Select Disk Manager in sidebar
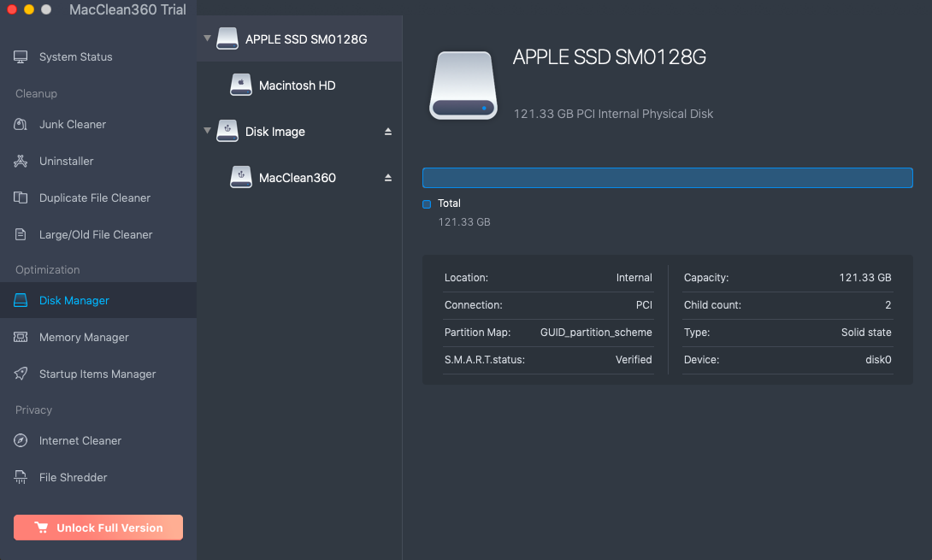The width and height of the screenshot is (932, 560). coord(98,300)
